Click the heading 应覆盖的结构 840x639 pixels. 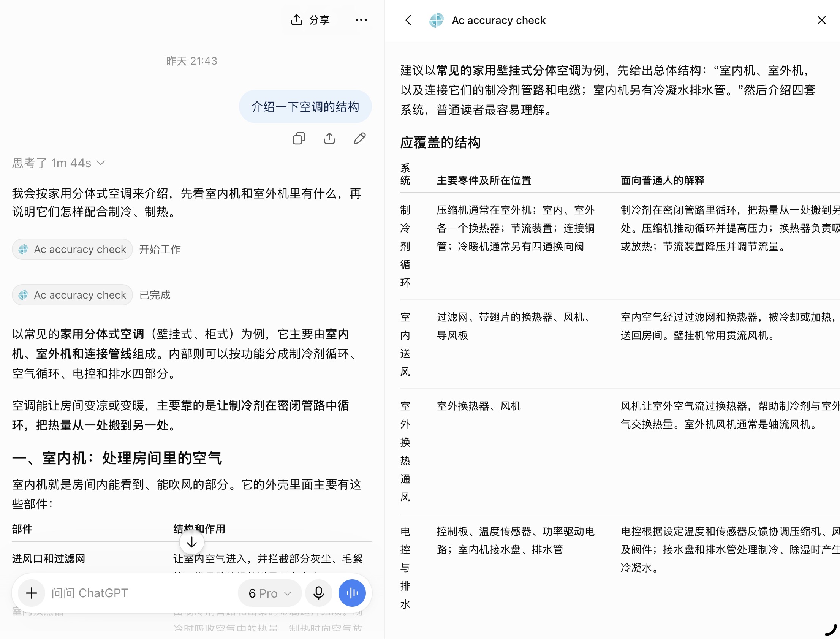[440, 142]
